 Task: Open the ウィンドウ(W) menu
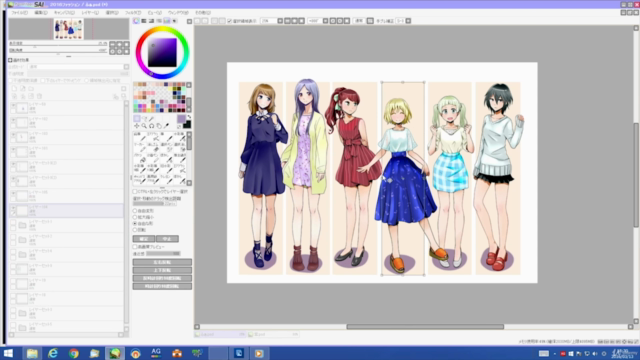(x=178, y=13)
